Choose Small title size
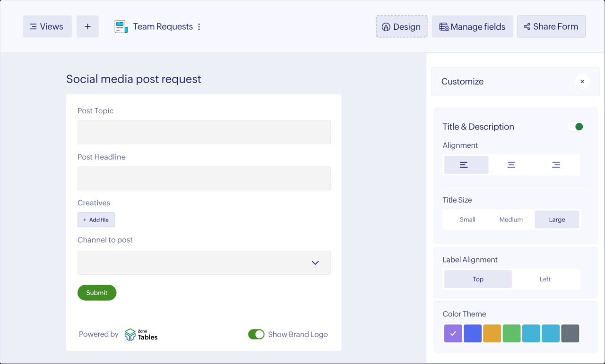Viewport: 605px width, 364px height. (467, 220)
